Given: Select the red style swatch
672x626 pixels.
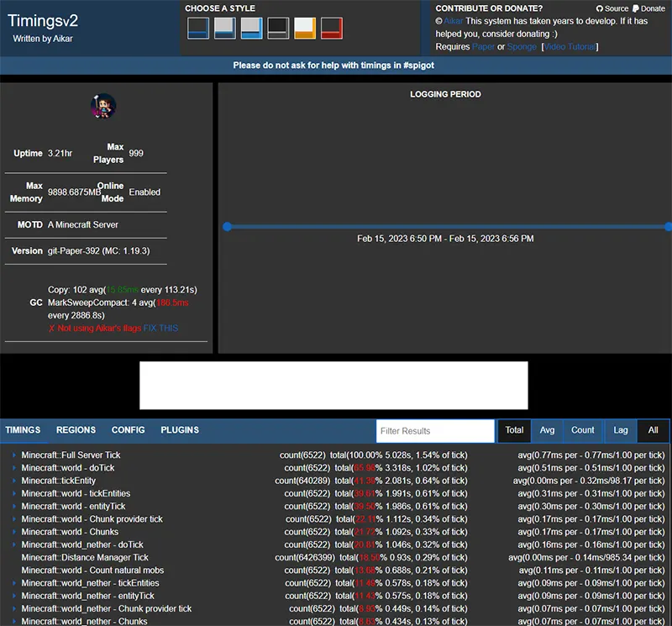Looking at the screenshot, I should 332,29.
